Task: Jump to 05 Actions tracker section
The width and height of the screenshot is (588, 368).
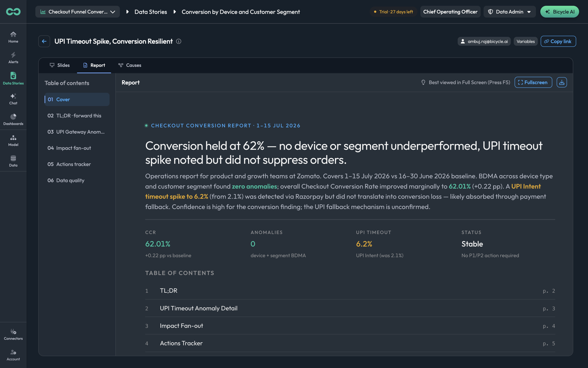Action: [x=77, y=164]
